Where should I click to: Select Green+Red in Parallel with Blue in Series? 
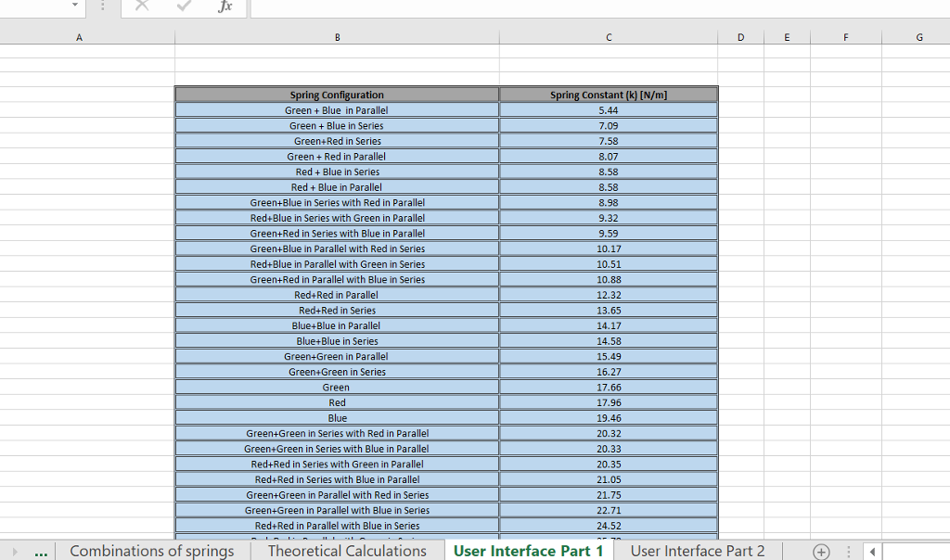(337, 279)
